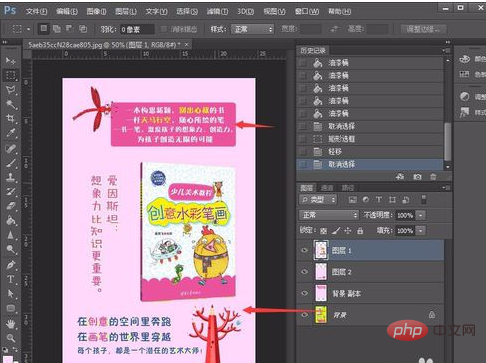Open the 编辑 Edit menu
Image resolution: width=486 pixels, height=363 pixels.
click(67, 11)
